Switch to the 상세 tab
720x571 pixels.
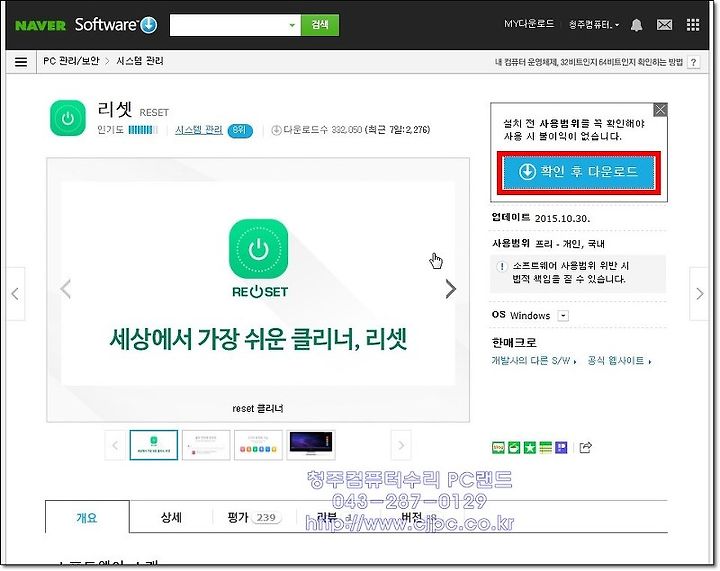[171, 517]
